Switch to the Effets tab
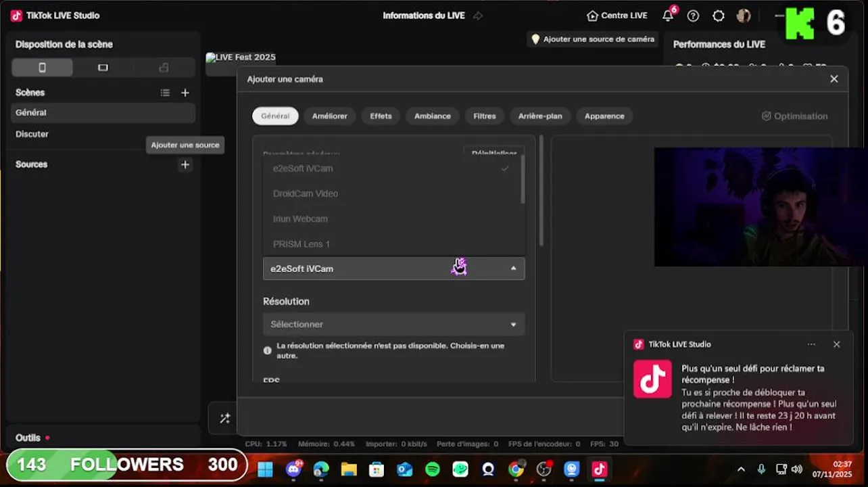 [x=381, y=116]
